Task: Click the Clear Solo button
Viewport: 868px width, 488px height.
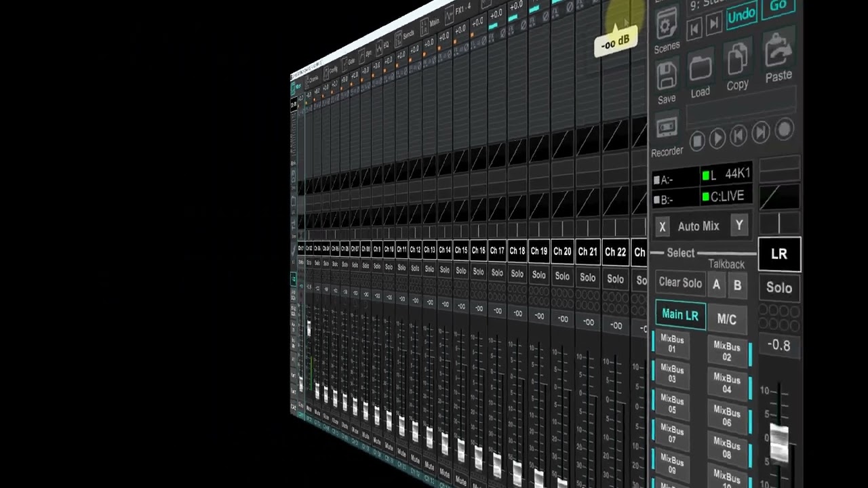Action: click(680, 283)
